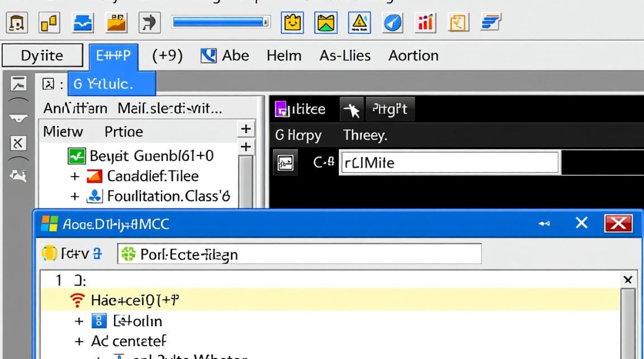644x359 pixels.
Task: Click the blue stacked lines toolbar icon
Action: pyautogui.click(x=490, y=22)
